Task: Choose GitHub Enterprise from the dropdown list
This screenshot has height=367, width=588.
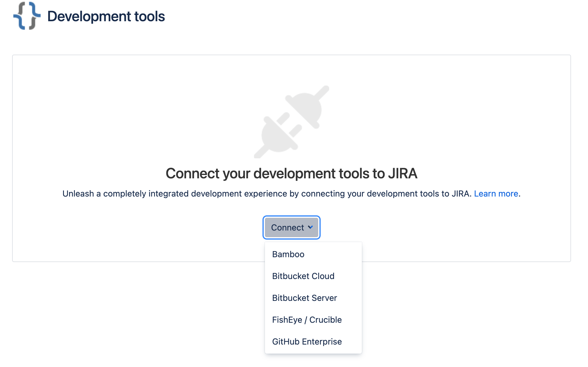Action: click(x=313, y=342)
